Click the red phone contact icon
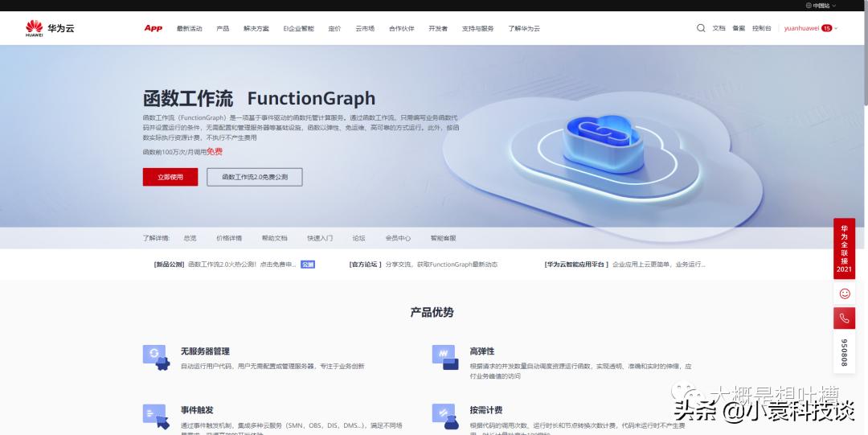This screenshot has width=868, height=435. click(845, 318)
